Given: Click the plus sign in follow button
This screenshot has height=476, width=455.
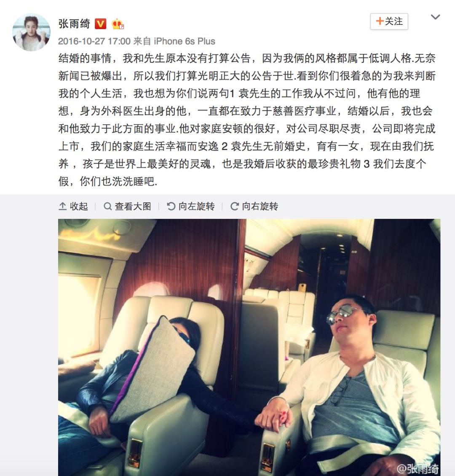Looking at the screenshot, I should (380, 21).
